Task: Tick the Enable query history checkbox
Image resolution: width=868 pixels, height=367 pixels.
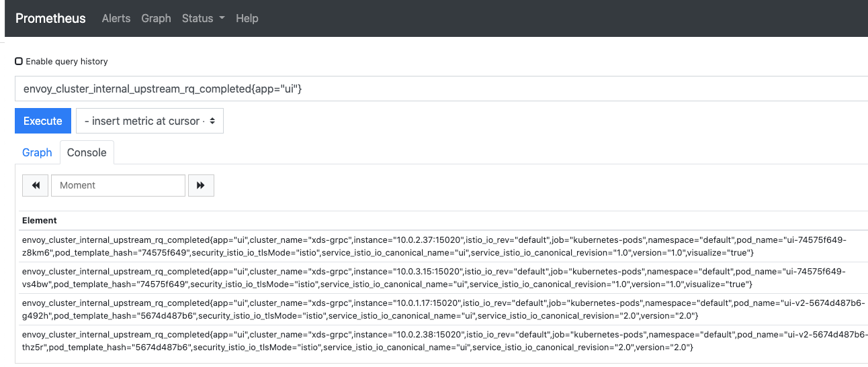Action: pyautogui.click(x=19, y=61)
